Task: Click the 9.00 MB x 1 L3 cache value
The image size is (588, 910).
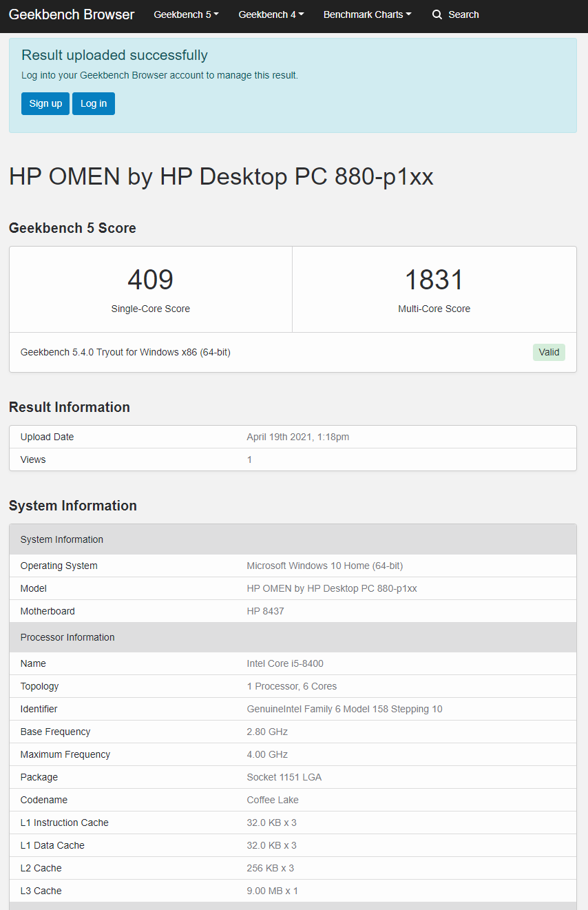Action: pos(273,891)
